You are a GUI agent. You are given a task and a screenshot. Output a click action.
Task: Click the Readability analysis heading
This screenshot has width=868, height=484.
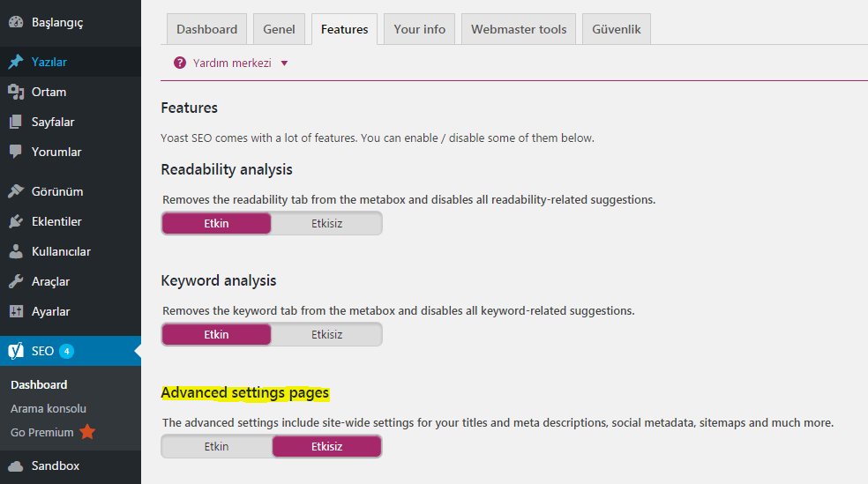point(227,170)
